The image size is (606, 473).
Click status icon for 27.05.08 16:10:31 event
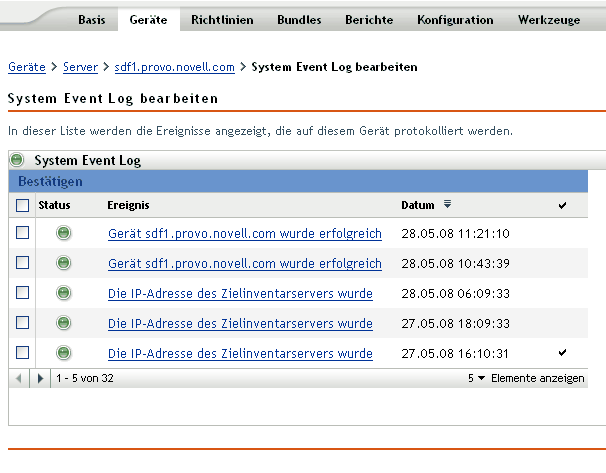[x=63, y=353]
